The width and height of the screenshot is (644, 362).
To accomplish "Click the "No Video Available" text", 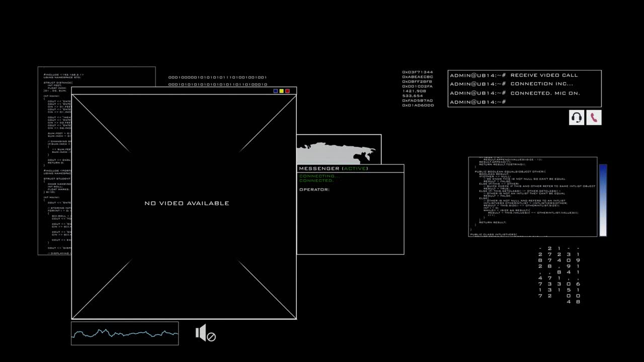I will [187, 203].
